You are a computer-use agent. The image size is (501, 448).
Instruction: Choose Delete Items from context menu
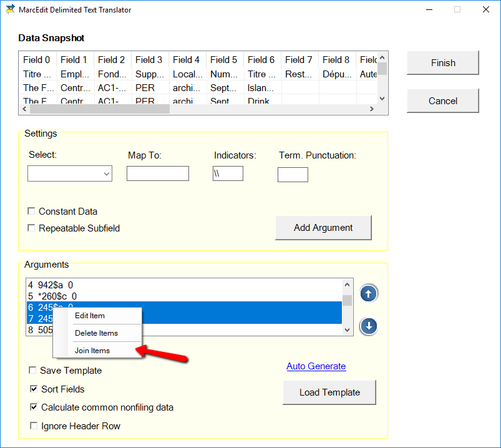click(x=96, y=333)
